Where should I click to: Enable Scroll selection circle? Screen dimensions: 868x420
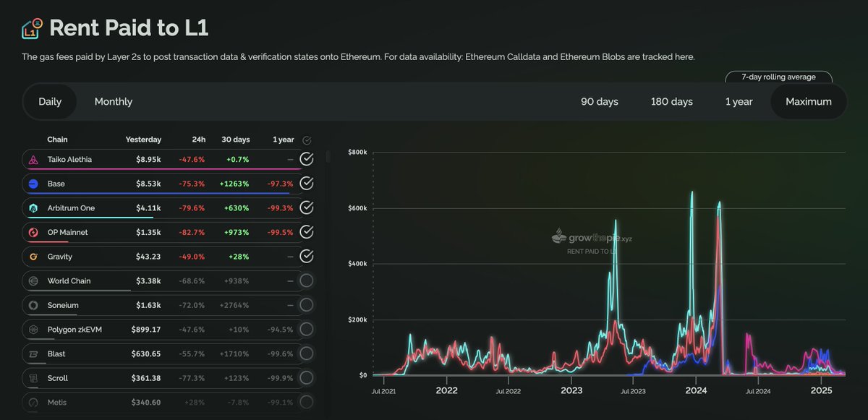(307, 378)
